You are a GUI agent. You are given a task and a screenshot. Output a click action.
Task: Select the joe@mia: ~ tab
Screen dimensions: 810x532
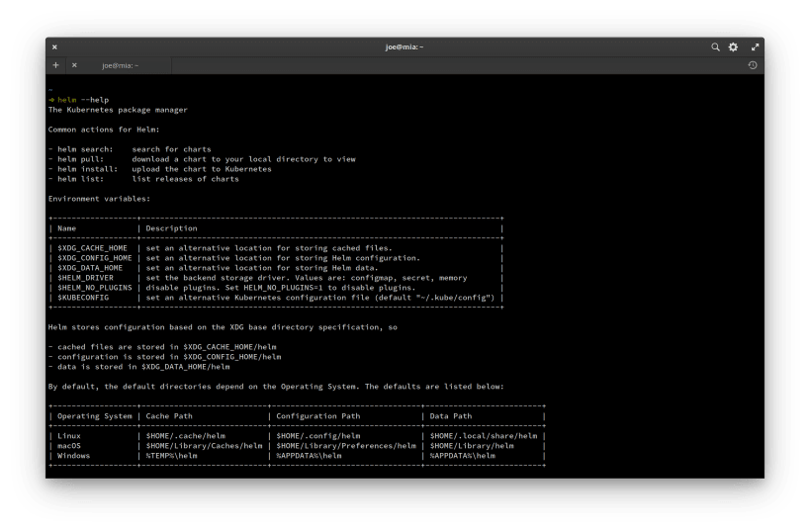pos(120,65)
